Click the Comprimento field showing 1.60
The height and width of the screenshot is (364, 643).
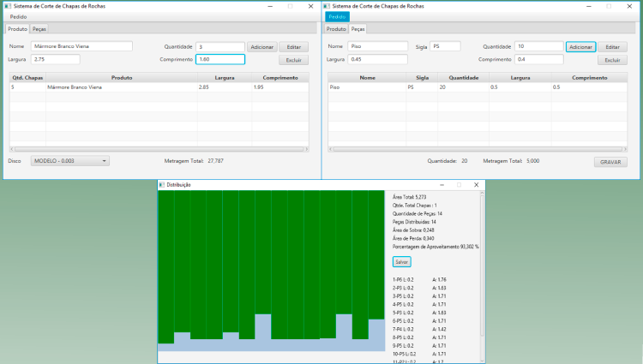tap(220, 59)
